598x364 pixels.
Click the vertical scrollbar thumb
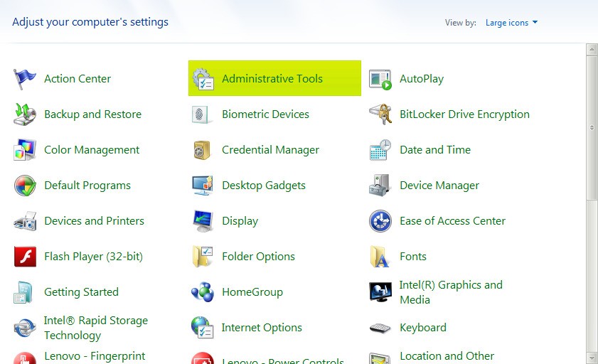(592, 128)
